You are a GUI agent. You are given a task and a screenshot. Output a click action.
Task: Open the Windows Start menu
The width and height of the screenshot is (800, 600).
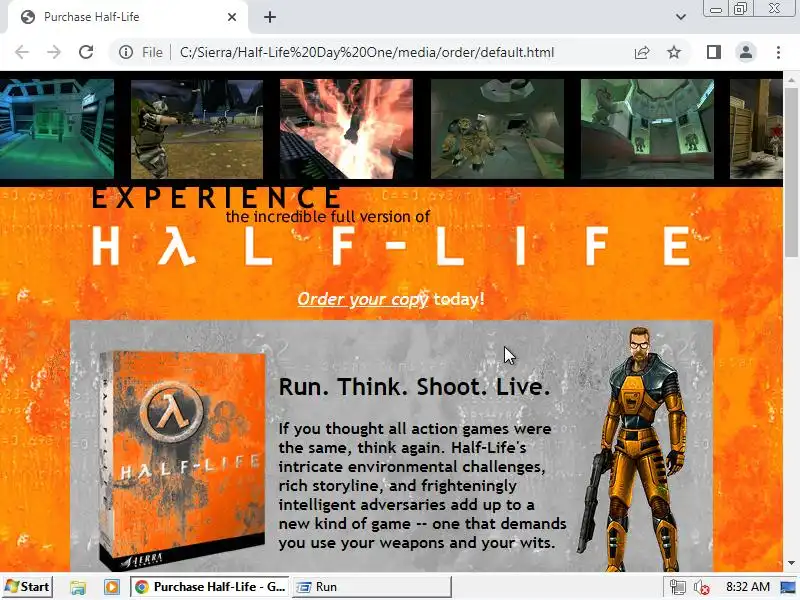tap(28, 587)
